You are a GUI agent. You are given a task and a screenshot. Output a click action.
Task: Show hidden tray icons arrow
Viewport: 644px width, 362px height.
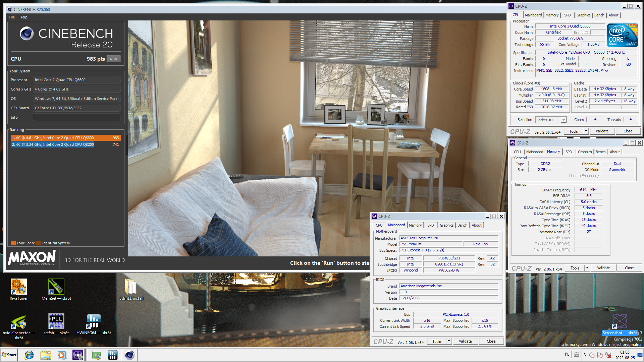(x=585, y=355)
